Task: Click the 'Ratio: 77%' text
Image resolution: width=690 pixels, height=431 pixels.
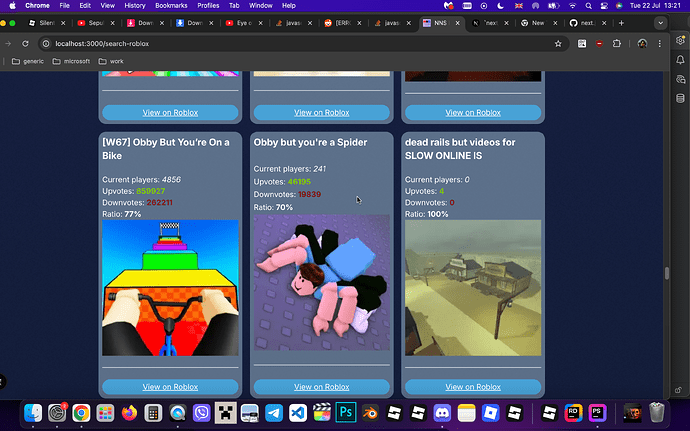Action: 122,214
